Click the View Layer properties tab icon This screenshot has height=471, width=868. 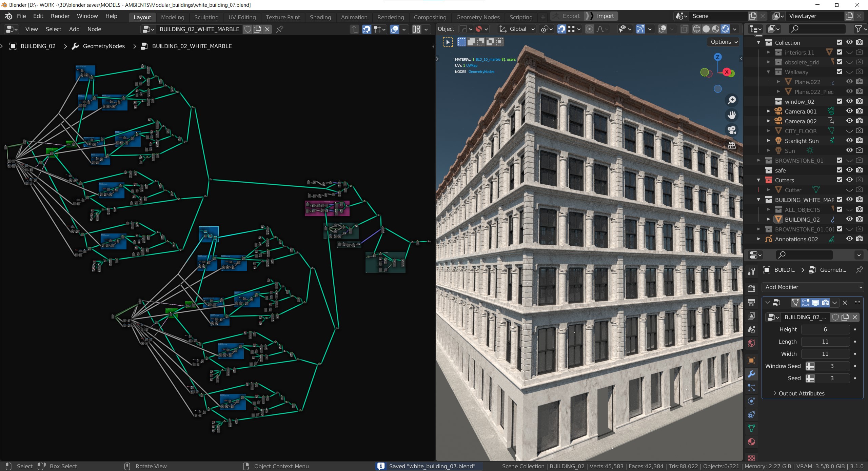coord(751,316)
